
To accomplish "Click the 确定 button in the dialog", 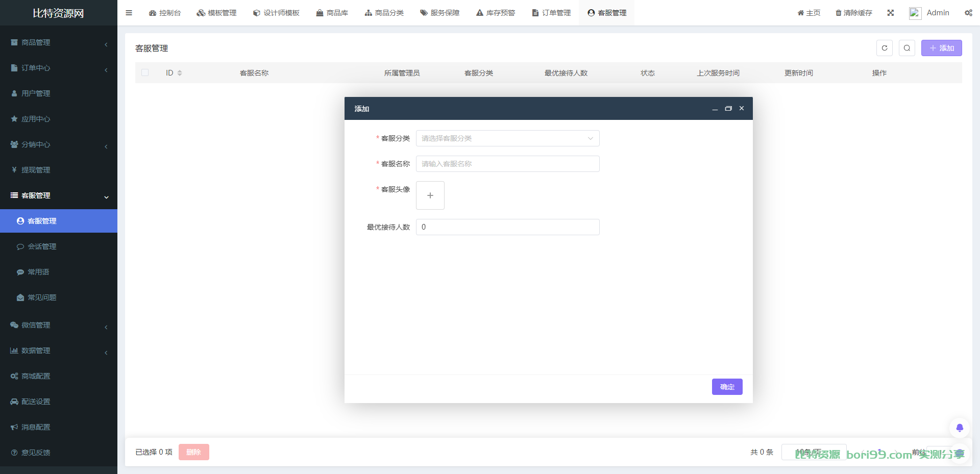I will (x=727, y=387).
